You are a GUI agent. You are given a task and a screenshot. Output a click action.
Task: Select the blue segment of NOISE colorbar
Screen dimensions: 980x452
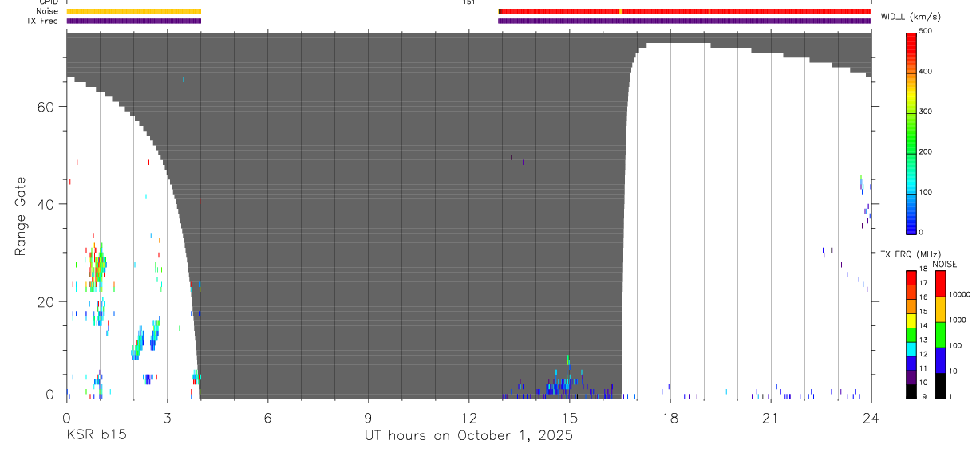coord(940,360)
